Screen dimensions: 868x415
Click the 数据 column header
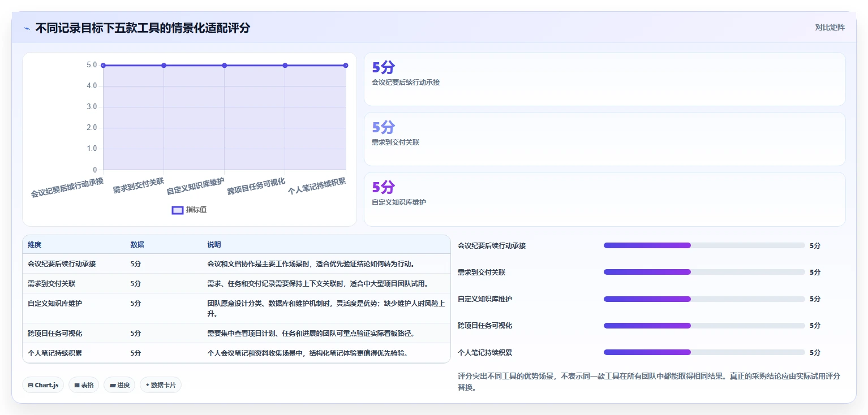click(137, 245)
